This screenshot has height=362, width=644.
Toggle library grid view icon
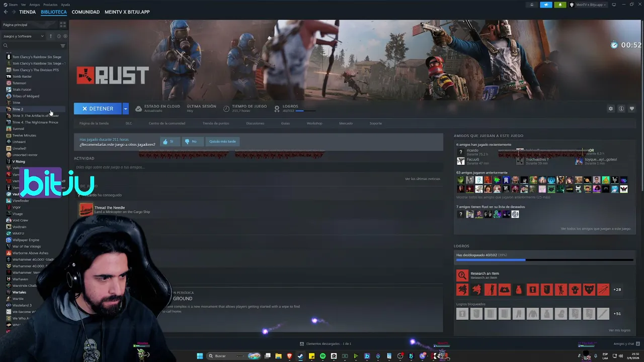(63, 25)
